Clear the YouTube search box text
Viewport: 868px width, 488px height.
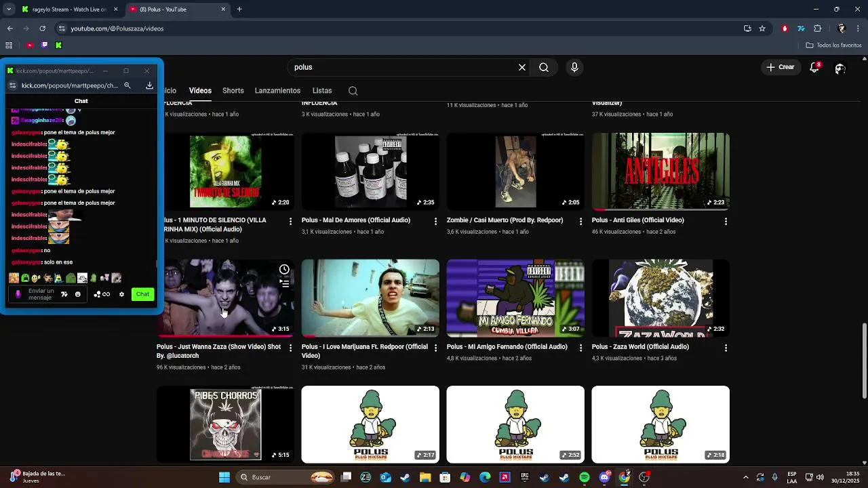click(522, 67)
